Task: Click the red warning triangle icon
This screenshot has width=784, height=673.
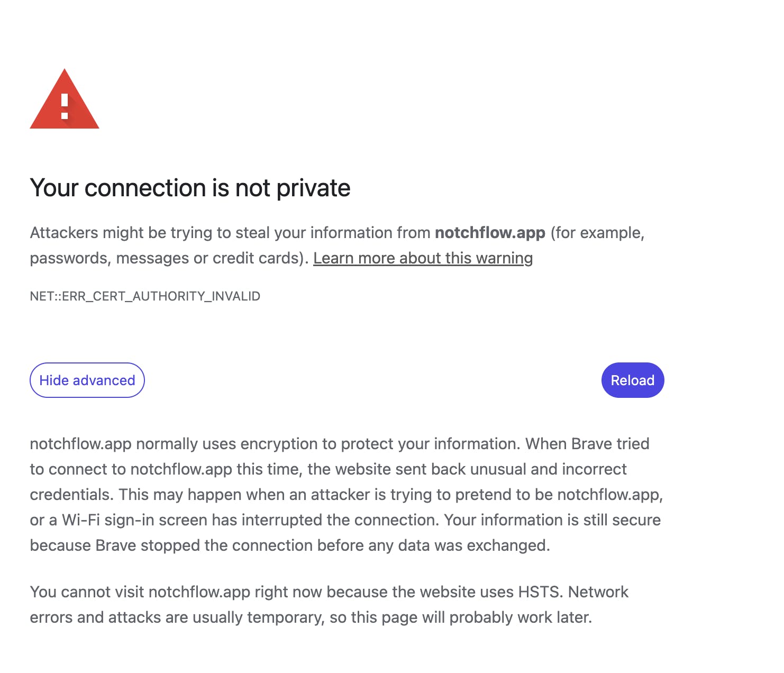Action: [x=65, y=99]
